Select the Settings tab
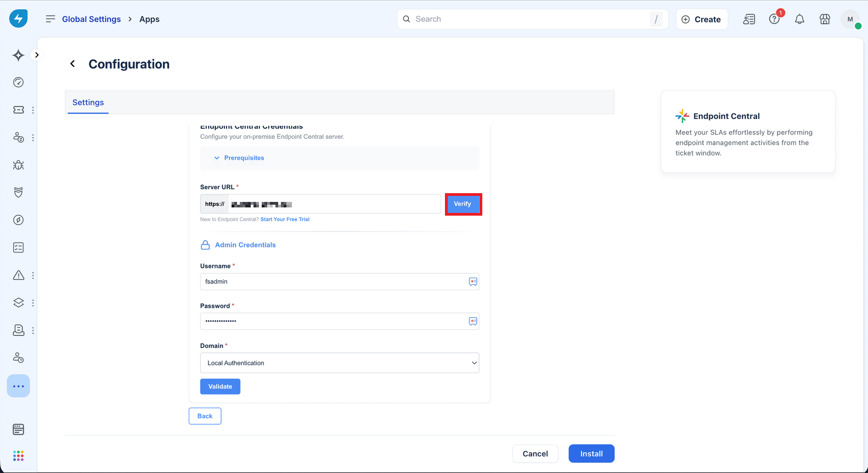The image size is (868, 473). click(88, 103)
